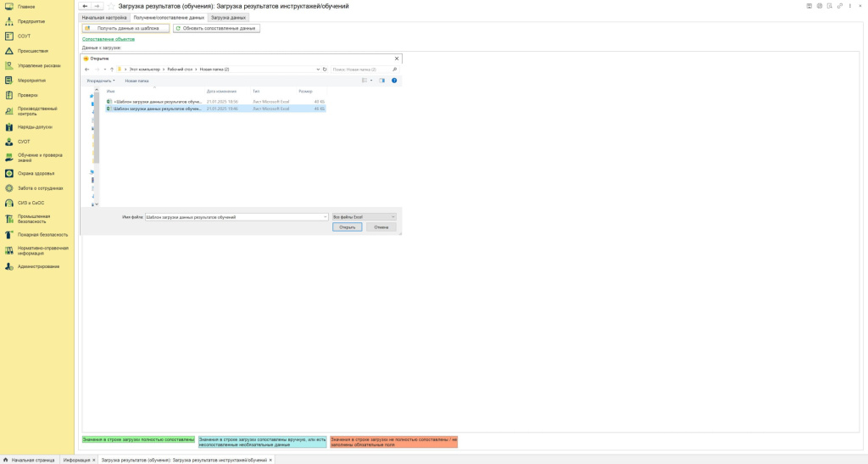This screenshot has width=868, height=464.
Task: Add the form to favorites with the star
Action: pyautogui.click(x=111, y=6)
